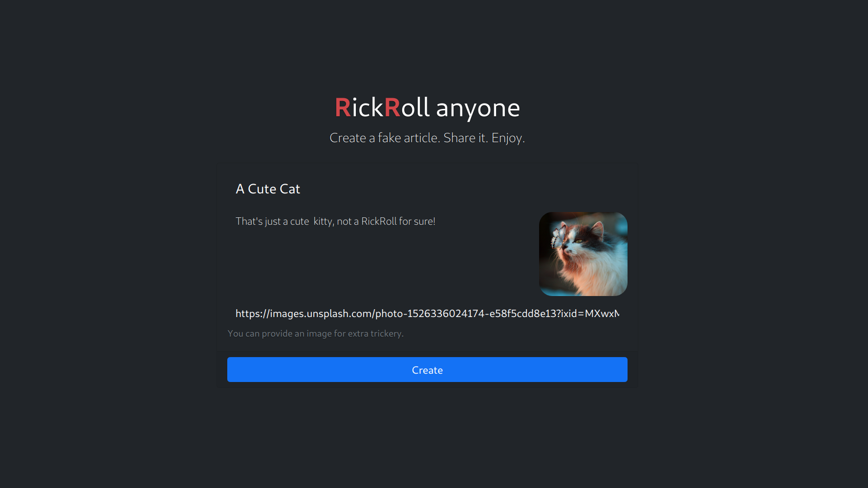Click the word 'anyone' in the heading
Viewport: 868px width, 488px height.
click(478, 109)
